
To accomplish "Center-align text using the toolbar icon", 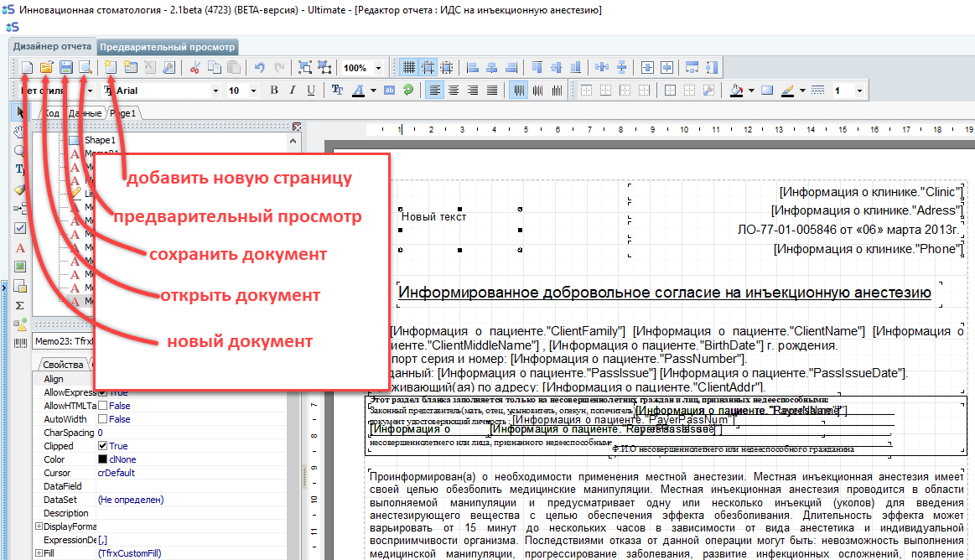I will pyautogui.click(x=454, y=91).
